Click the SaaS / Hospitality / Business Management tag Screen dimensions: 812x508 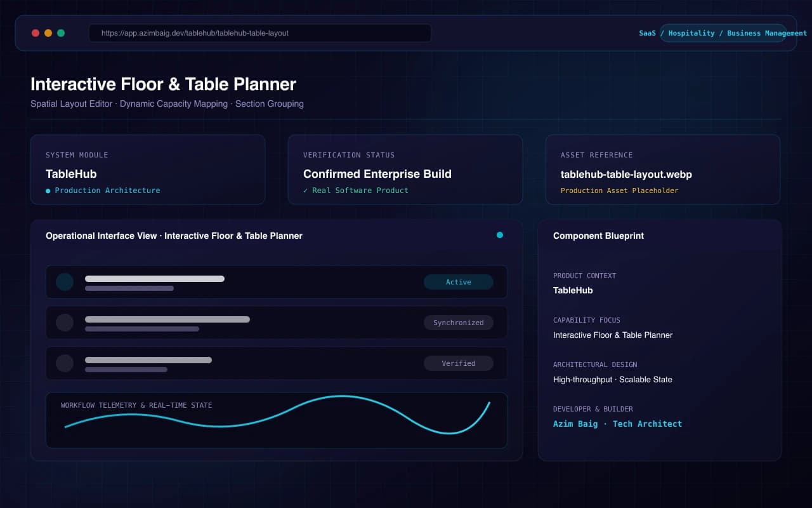pos(723,33)
